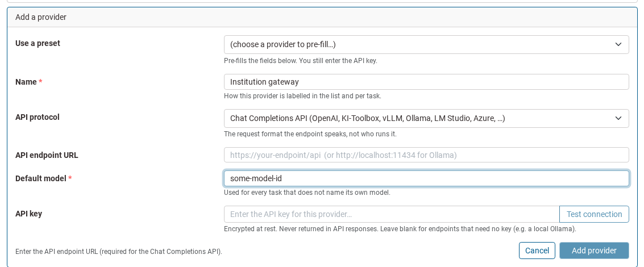The image size is (644, 267).
Task: Open the API protocol dropdown
Action: tap(426, 118)
